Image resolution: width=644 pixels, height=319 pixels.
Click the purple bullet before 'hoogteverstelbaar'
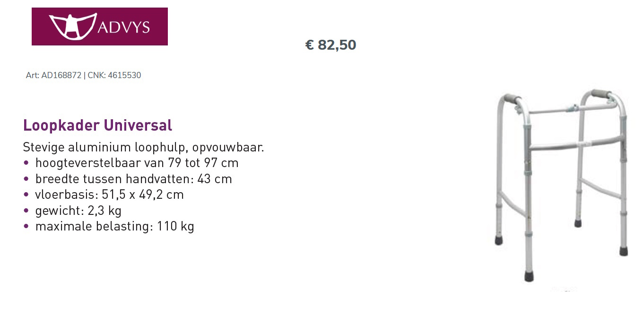tap(26, 163)
